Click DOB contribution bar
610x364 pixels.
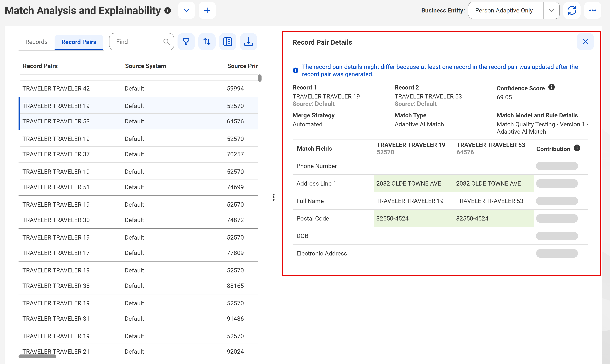pyautogui.click(x=557, y=236)
